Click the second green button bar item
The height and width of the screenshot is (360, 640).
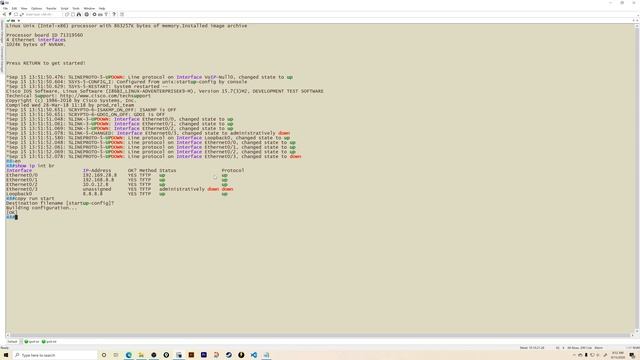(x=49, y=342)
